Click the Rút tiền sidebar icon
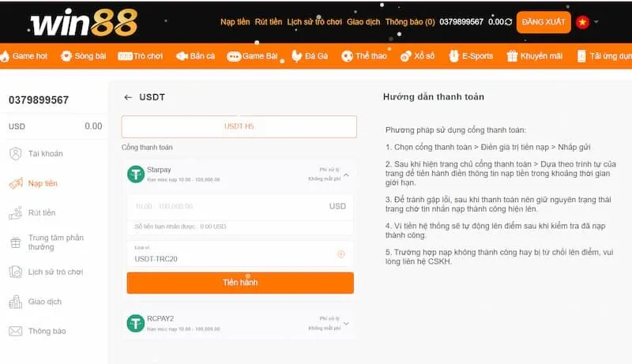Image resolution: width=632 pixels, height=364 pixels. pyautogui.click(x=15, y=213)
